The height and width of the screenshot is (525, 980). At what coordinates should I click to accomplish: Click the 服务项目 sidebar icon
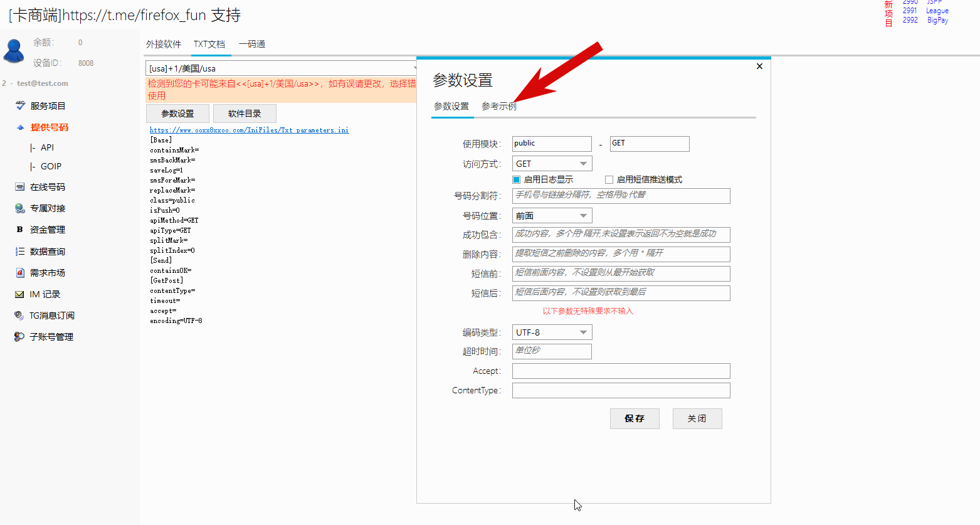pyautogui.click(x=20, y=105)
